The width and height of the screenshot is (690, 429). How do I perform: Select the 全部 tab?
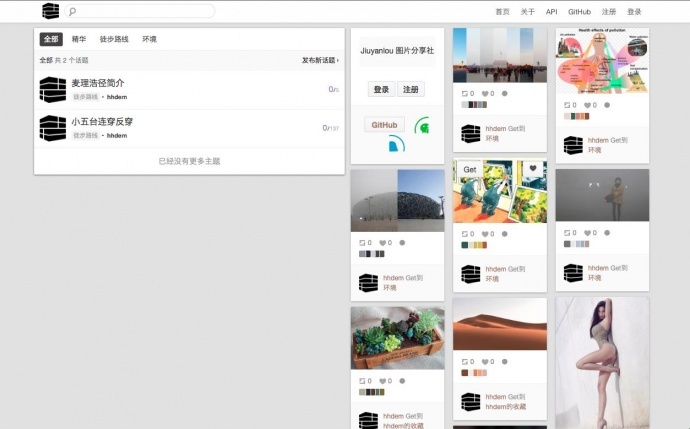coord(51,39)
